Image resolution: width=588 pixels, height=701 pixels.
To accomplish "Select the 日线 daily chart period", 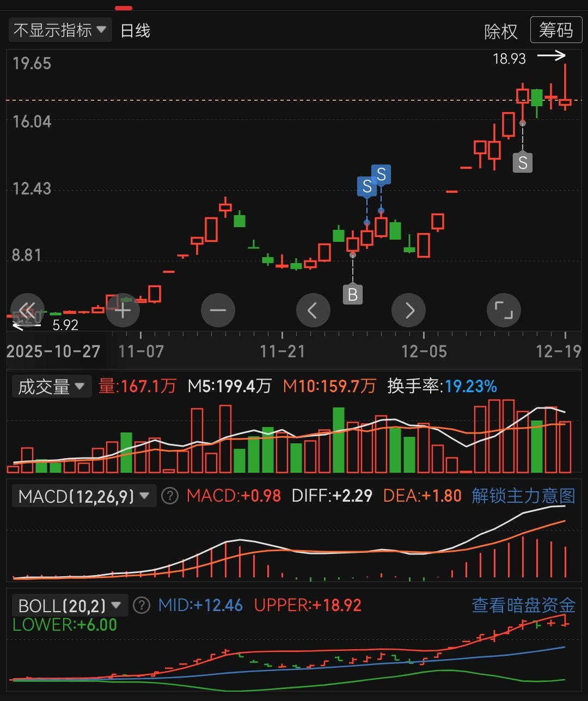I will 135,31.
